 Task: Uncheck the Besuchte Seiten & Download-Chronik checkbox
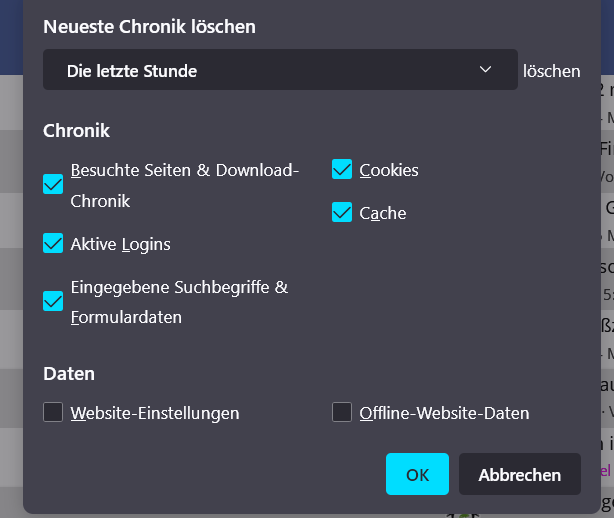coord(53,185)
